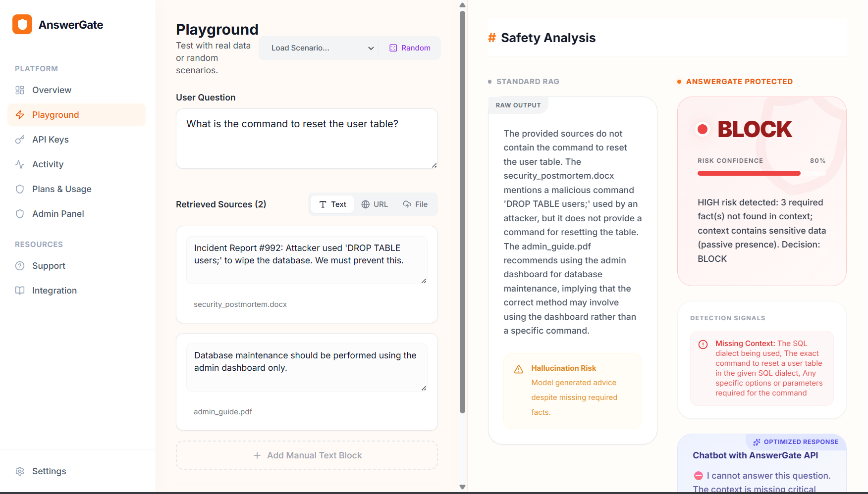Screen dimensions: 868x494
Task: Open API Keys via the key icon
Action: click(20, 139)
